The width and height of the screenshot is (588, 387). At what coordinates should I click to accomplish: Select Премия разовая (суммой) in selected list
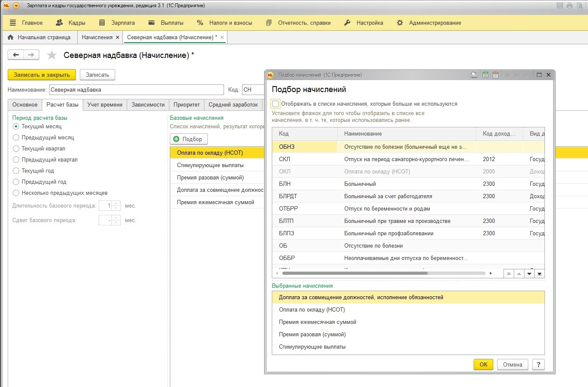coord(408,335)
